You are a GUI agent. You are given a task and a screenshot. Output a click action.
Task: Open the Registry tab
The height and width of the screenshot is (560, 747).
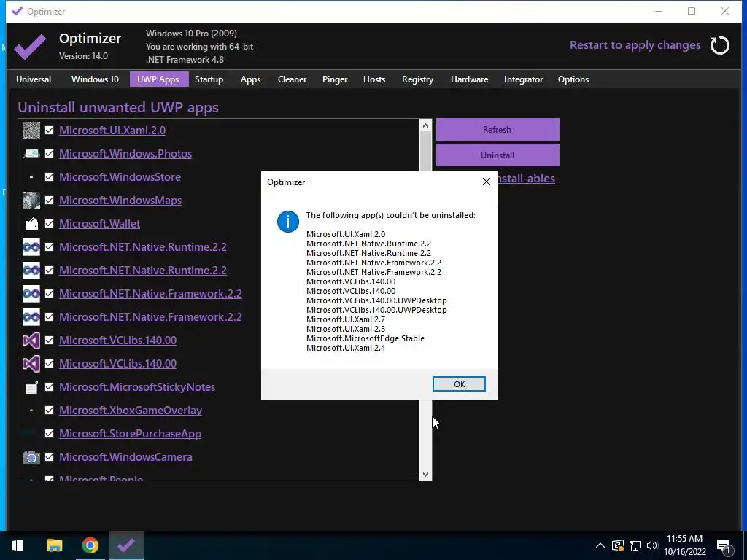click(x=417, y=79)
